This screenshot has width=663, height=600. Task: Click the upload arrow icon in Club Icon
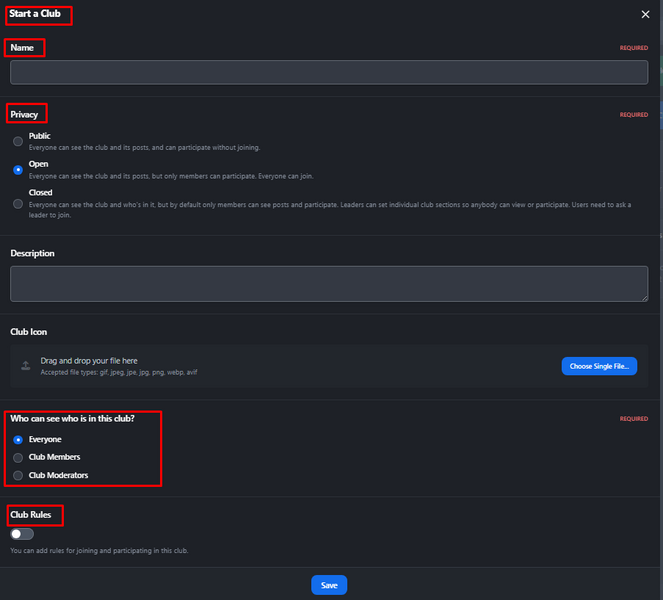click(x=26, y=366)
